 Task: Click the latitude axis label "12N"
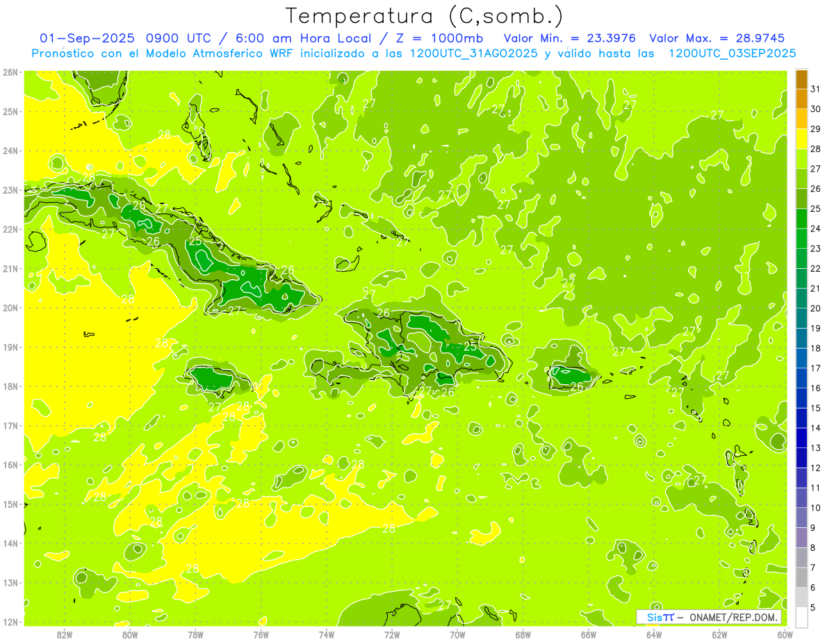10,622
